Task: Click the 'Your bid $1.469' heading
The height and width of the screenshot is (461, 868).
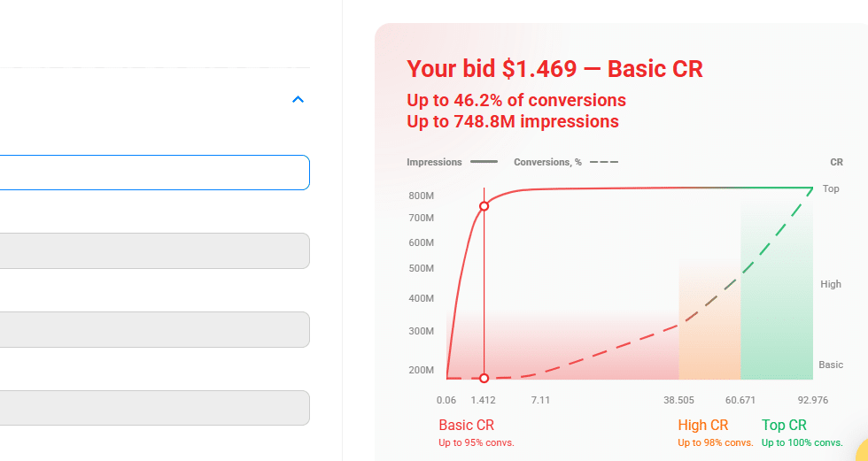Action: pyautogui.click(x=554, y=69)
